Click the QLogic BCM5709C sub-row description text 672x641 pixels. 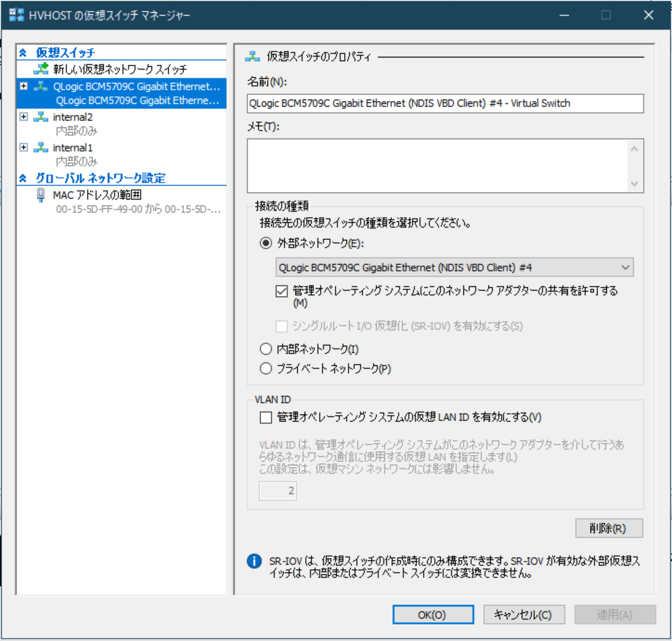click(137, 101)
